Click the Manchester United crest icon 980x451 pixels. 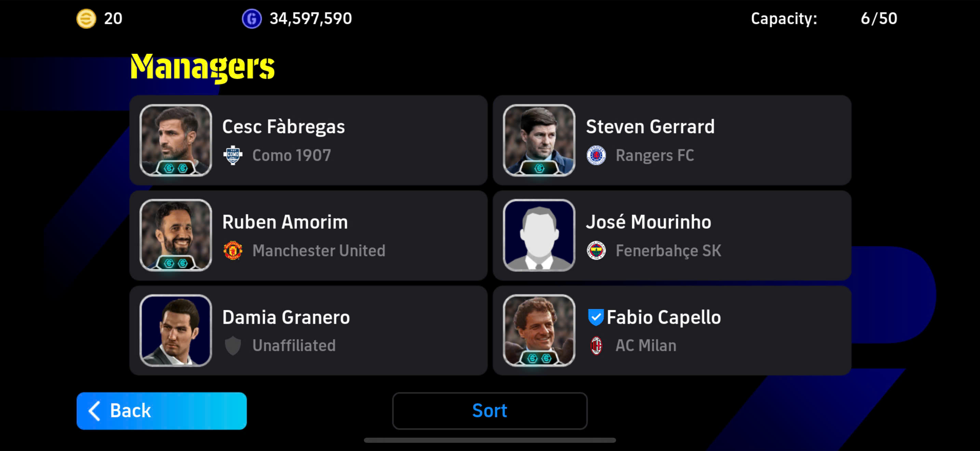click(233, 250)
